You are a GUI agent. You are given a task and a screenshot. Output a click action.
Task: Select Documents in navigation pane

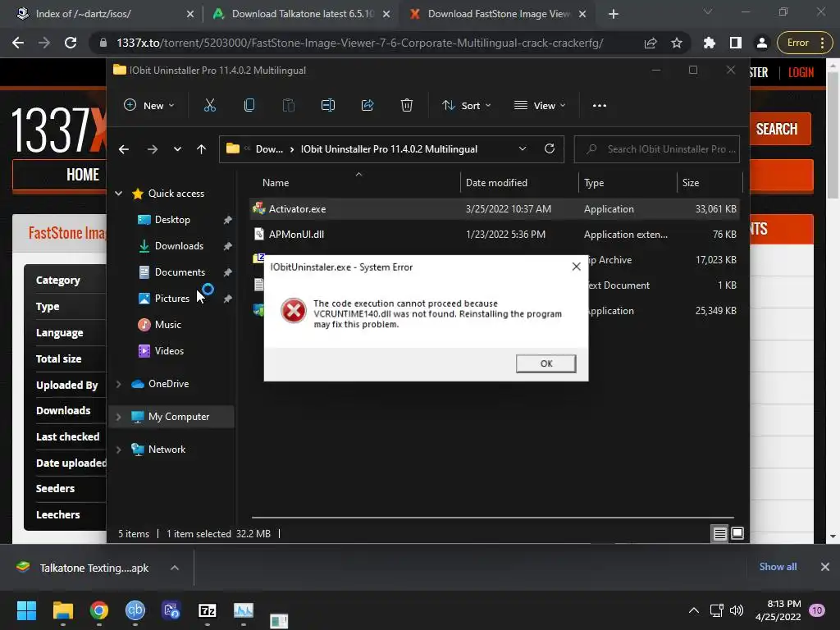point(180,272)
